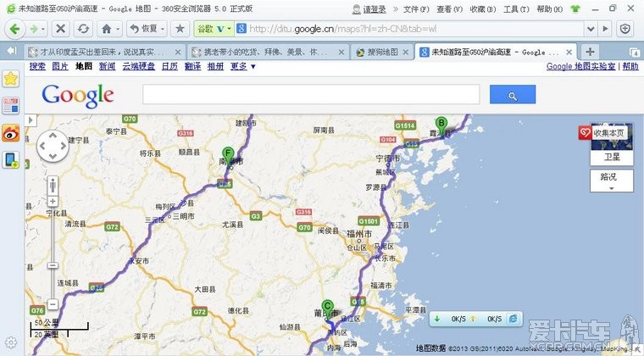Open favorites star in sidebar
Viewport: 644px width, 356px height.
[x=11, y=79]
